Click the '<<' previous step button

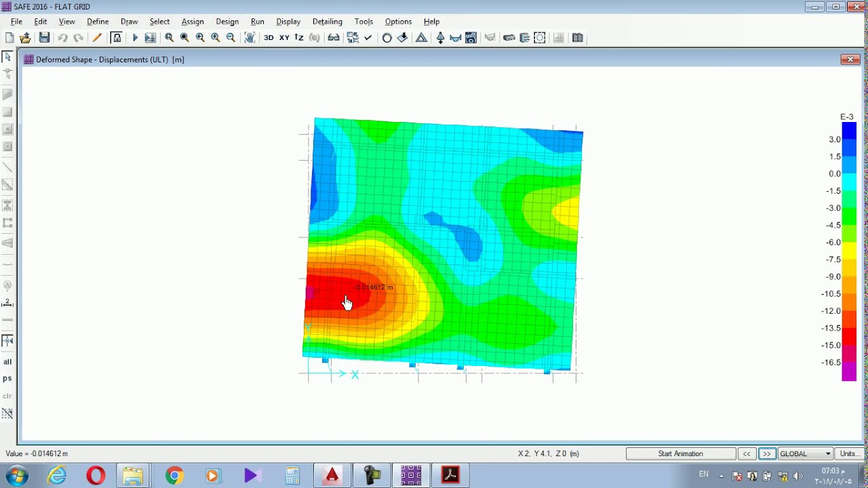[x=747, y=453]
